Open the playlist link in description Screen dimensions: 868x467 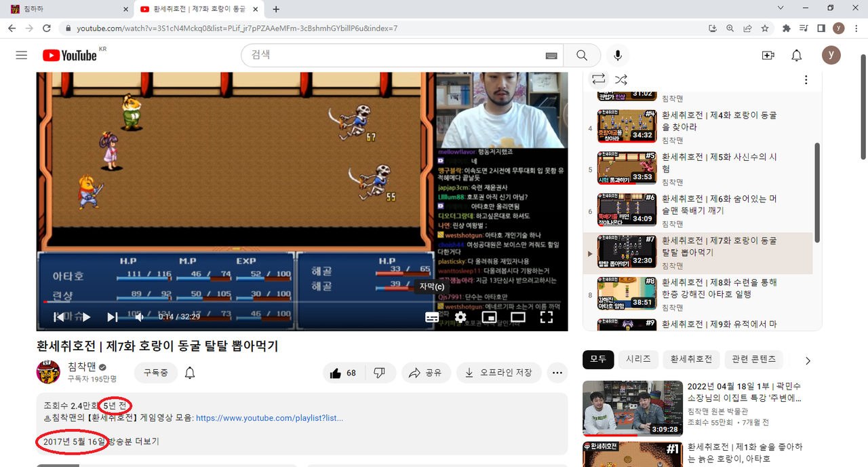(269, 418)
